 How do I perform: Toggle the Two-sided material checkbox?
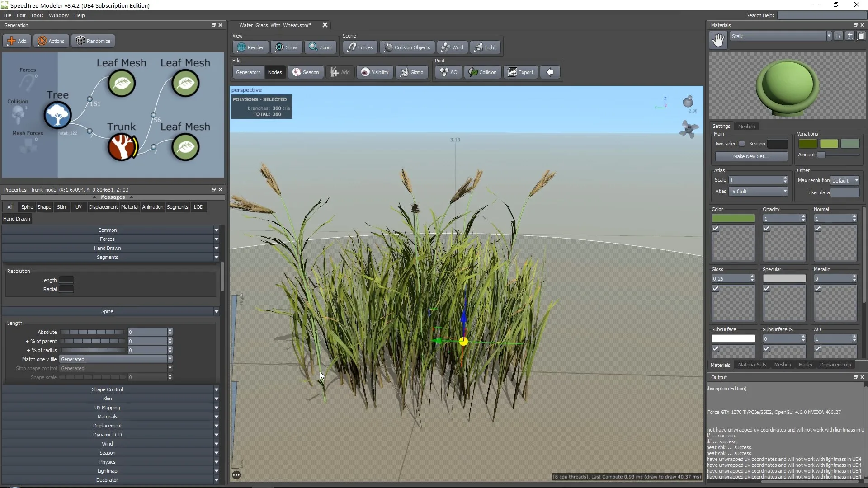click(x=741, y=144)
